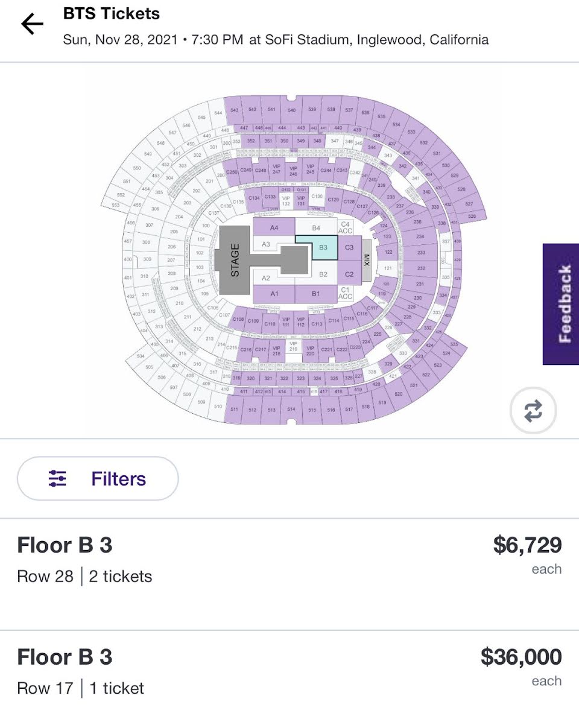Select floor section A4 on map

[274, 227]
